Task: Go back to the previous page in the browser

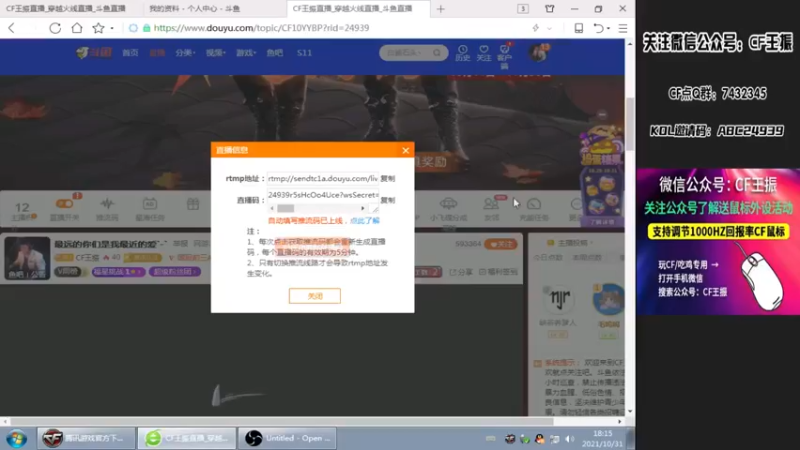Action: 12,28
